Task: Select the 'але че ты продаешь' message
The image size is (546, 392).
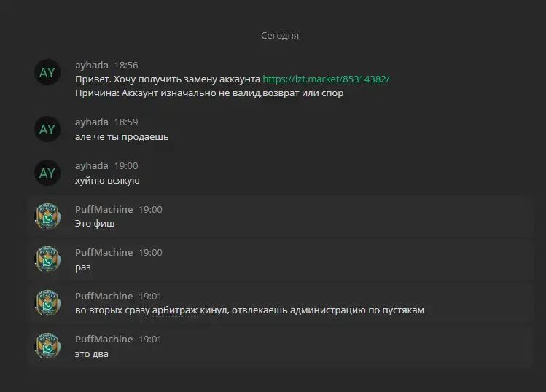Action: 122,137
